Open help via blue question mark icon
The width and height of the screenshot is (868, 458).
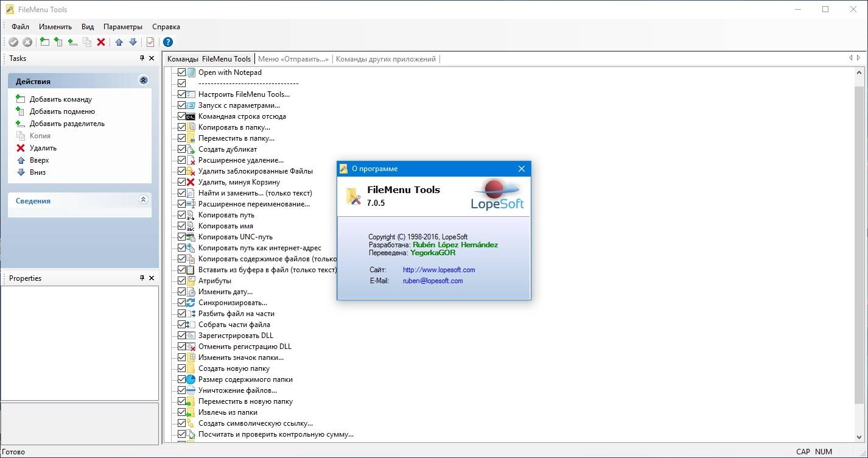pyautogui.click(x=168, y=42)
